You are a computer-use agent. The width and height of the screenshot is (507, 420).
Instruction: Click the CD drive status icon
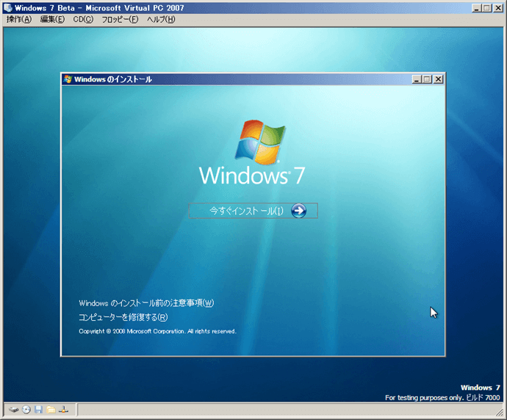(26, 409)
